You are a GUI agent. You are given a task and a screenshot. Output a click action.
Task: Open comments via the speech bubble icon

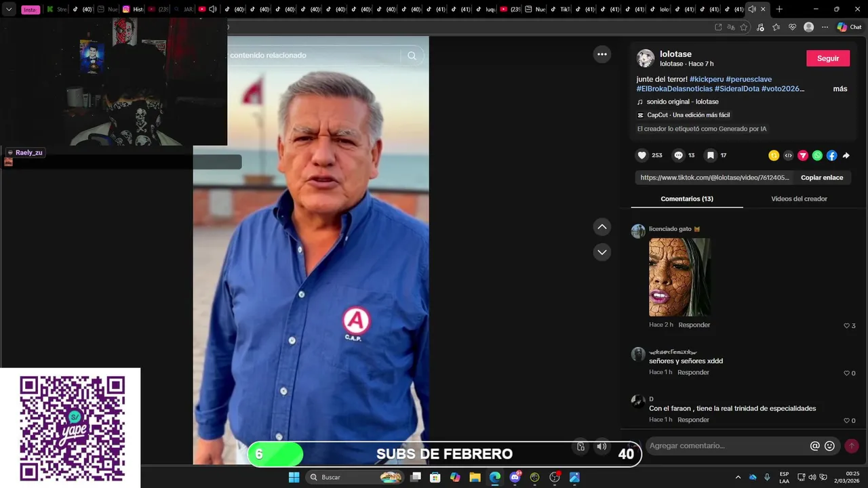click(x=678, y=155)
